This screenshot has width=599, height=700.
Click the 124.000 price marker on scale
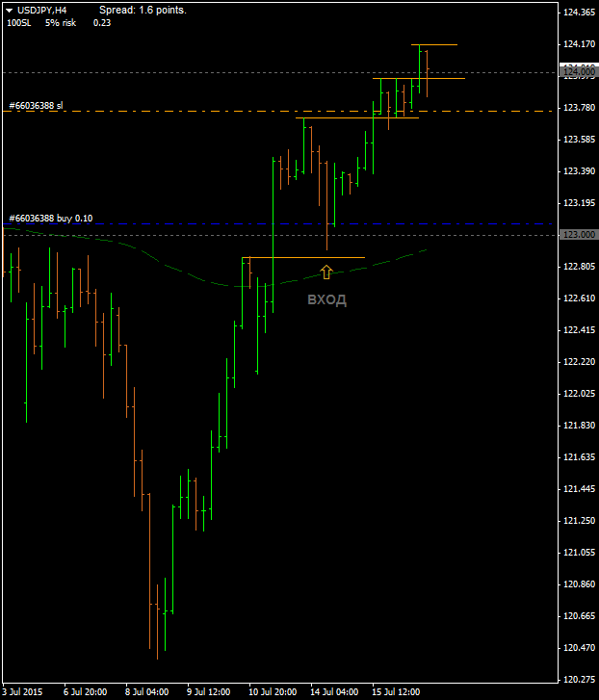pos(579,71)
